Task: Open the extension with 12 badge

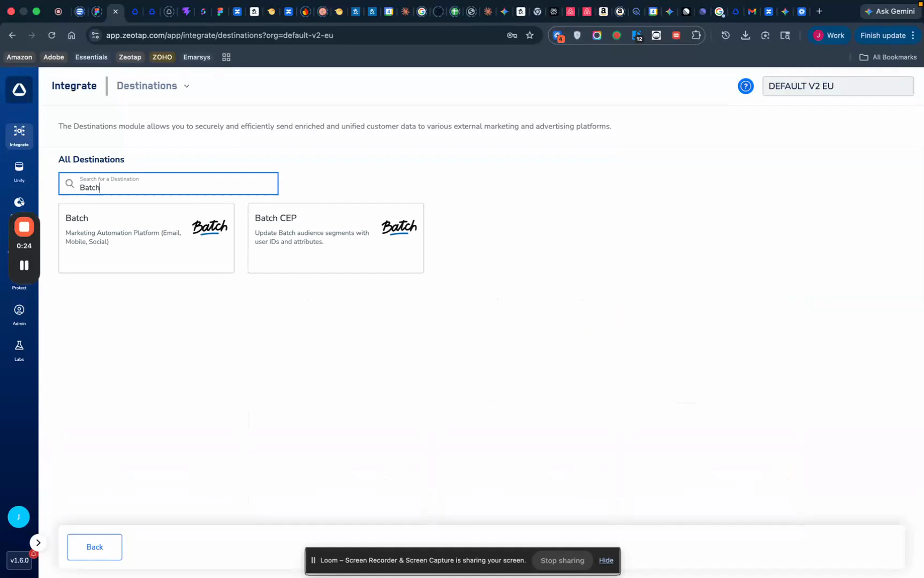Action: (x=637, y=35)
